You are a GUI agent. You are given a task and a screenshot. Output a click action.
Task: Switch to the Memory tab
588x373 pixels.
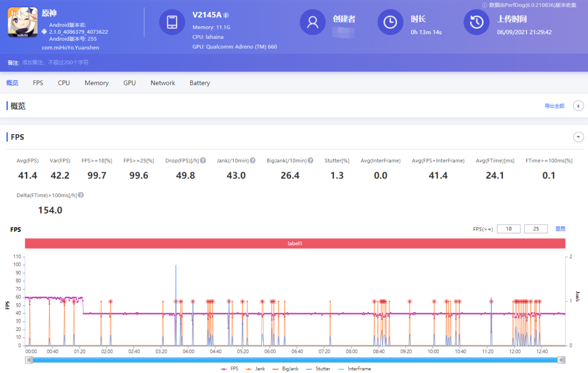(97, 83)
